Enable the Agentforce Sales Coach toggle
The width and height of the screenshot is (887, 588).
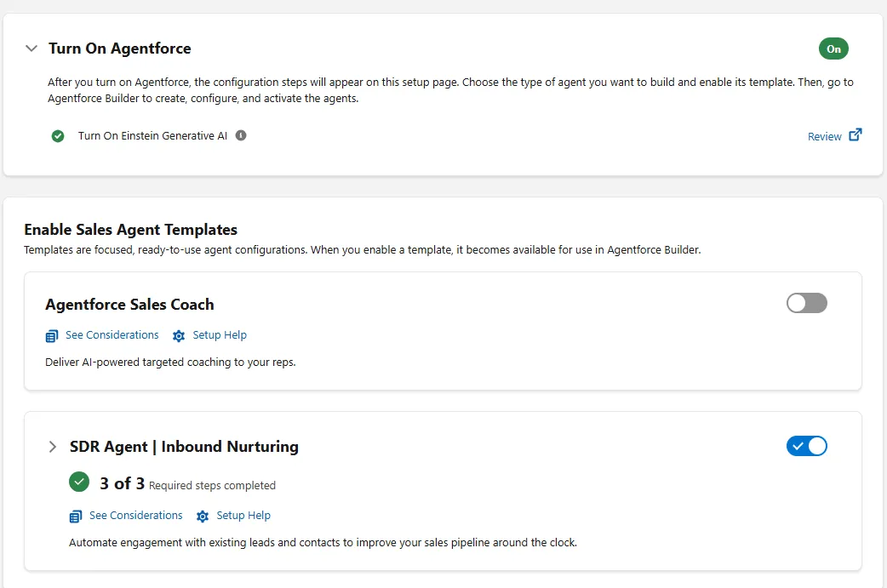[806, 303]
